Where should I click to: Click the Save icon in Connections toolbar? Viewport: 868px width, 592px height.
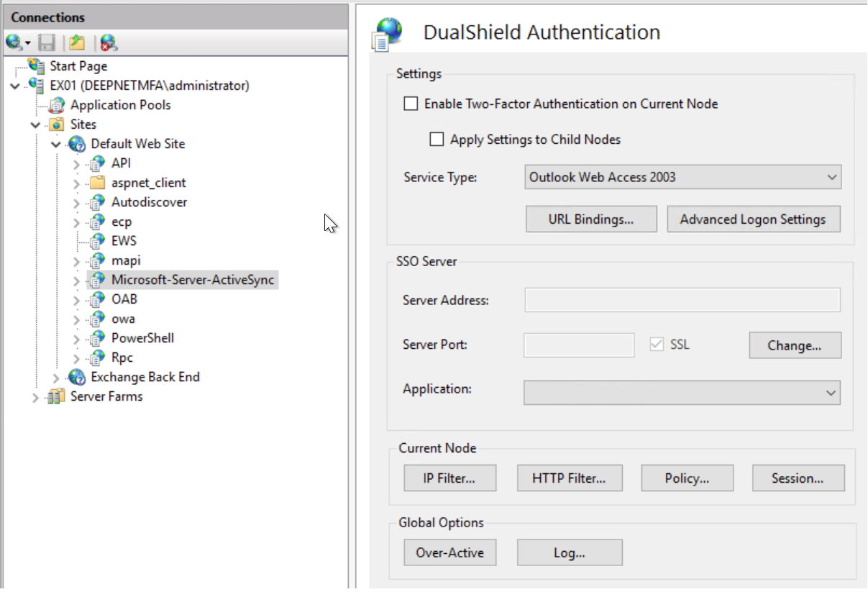47,43
